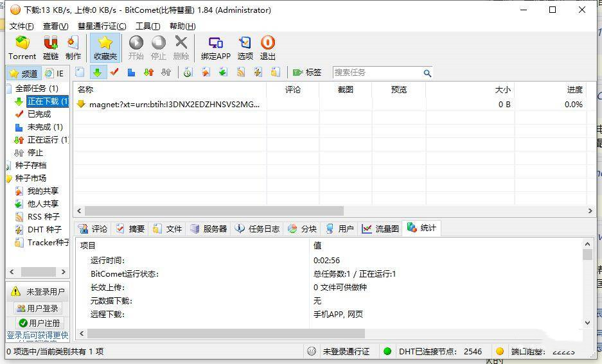Switch to the 评论 detail tab
The height and width of the screenshot is (364, 602).
coord(93,229)
